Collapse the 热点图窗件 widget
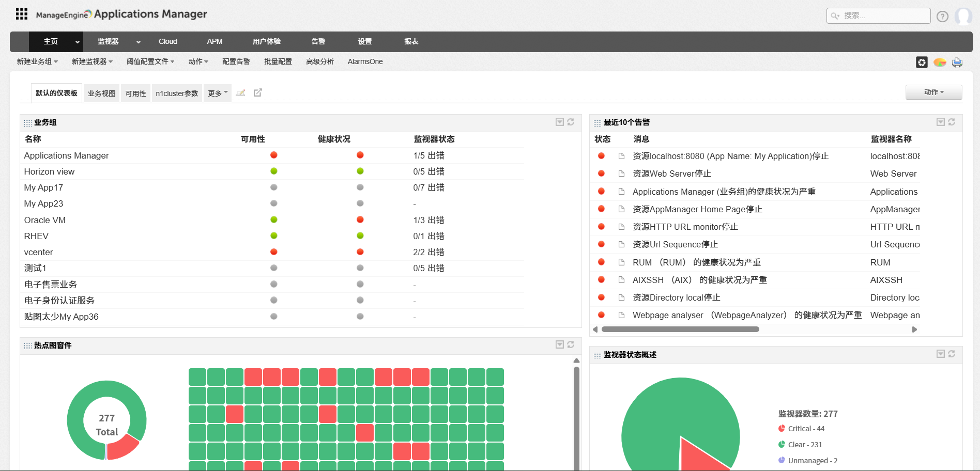The image size is (980, 471). click(559, 344)
